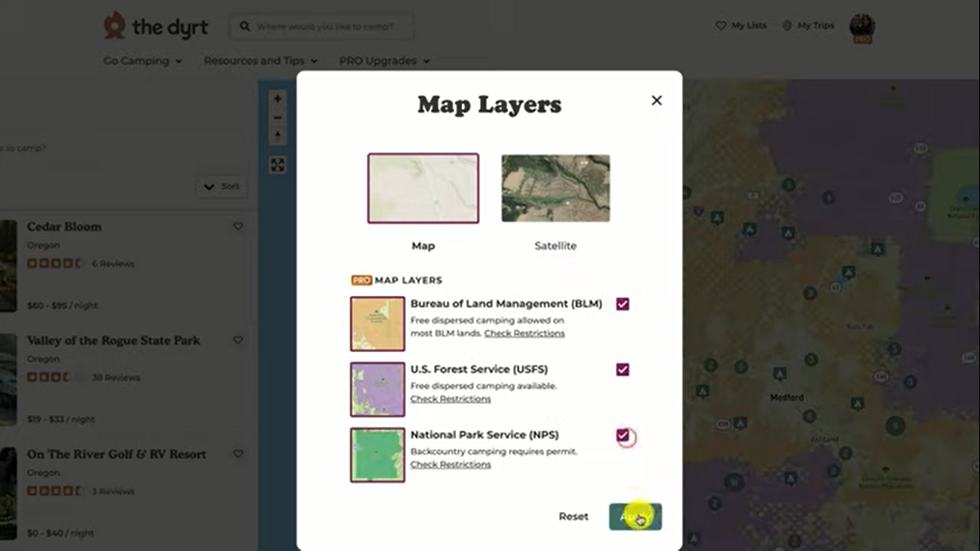980x551 pixels.
Task: Click the Reset button
Action: click(573, 517)
